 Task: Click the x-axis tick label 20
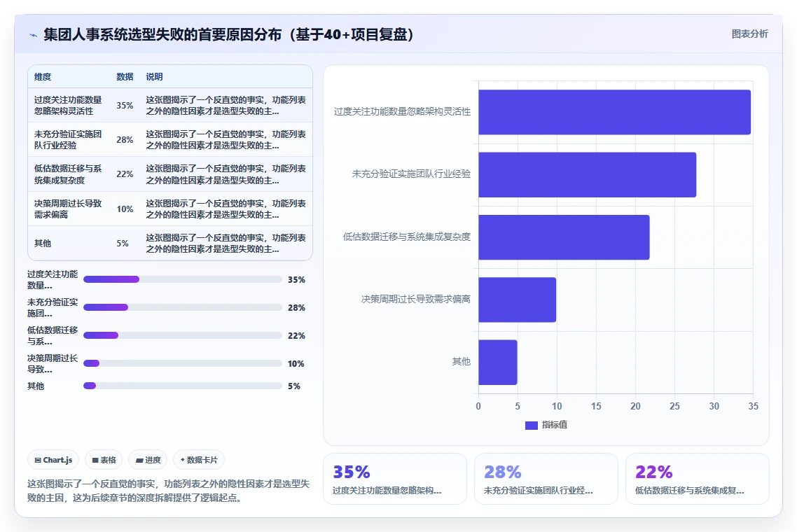coord(635,407)
